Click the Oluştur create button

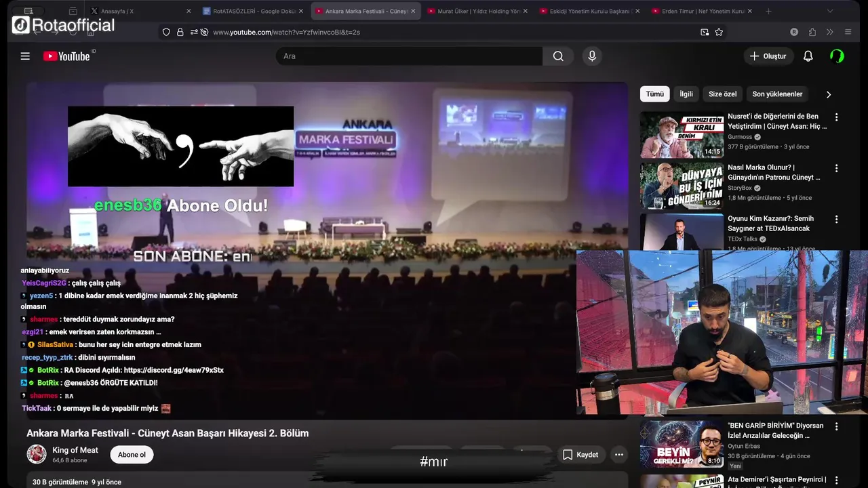(768, 56)
